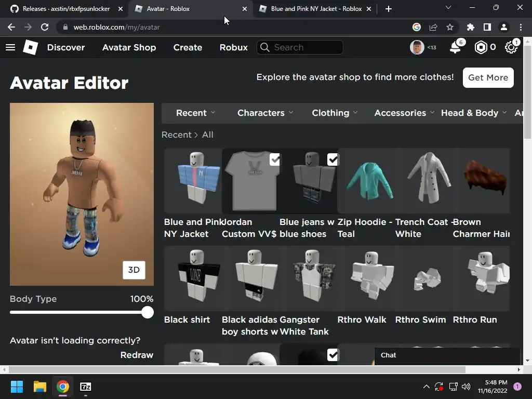532x399 pixels.
Task: Open 7-Zip from the taskbar
Action: pyautogui.click(x=86, y=387)
